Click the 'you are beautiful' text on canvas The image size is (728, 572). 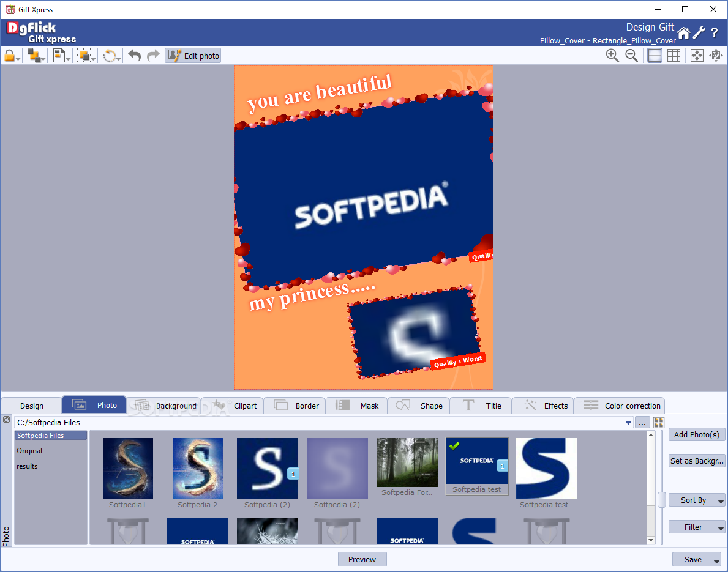click(320, 92)
